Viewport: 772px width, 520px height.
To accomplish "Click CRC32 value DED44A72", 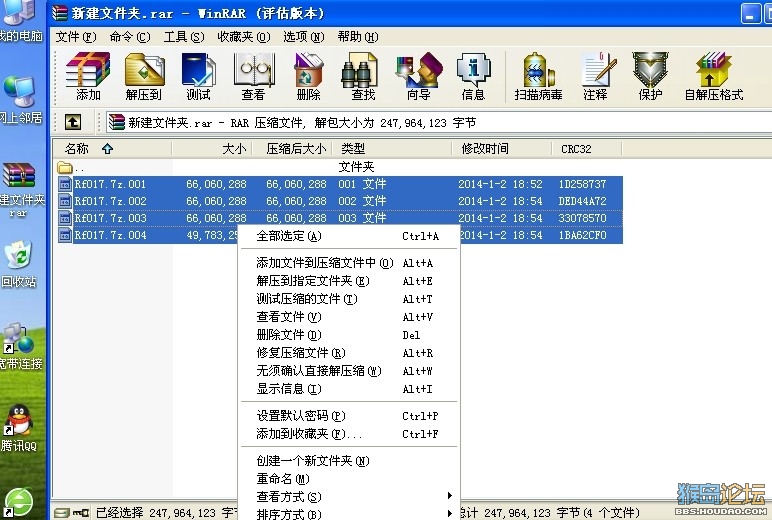I will pos(582,201).
